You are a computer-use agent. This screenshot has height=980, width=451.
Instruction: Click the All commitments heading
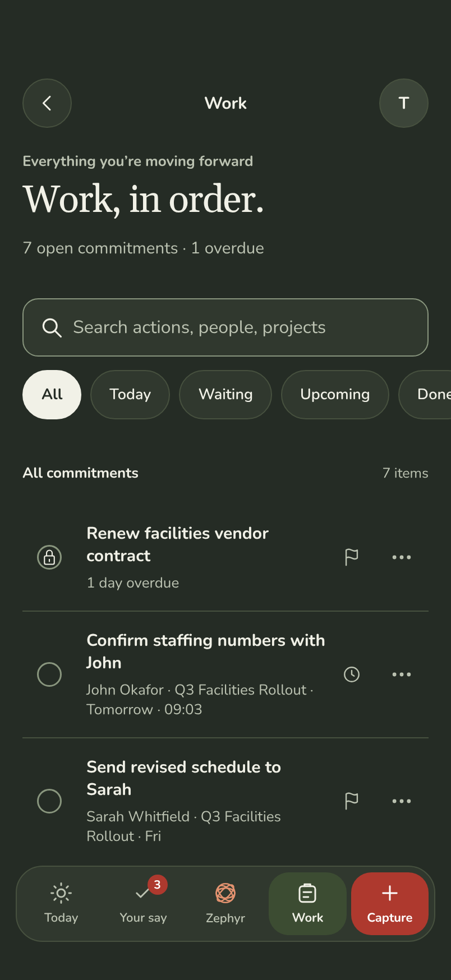pyautogui.click(x=81, y=473)
